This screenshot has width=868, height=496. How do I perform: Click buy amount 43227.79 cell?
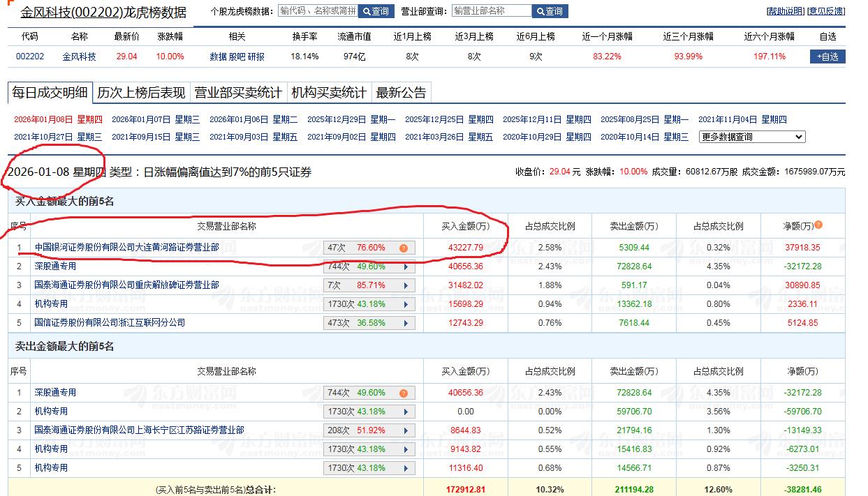[x=466, y=248]
